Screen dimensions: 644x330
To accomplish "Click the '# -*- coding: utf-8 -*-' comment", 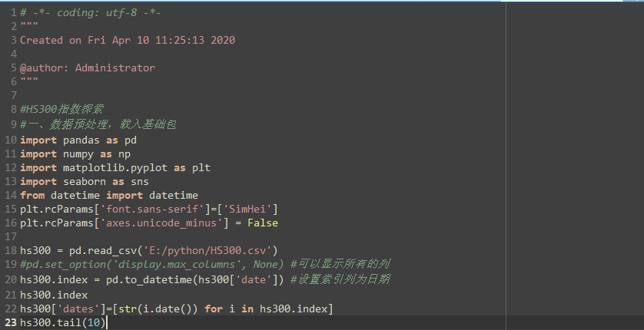I will tap(91, 12).
